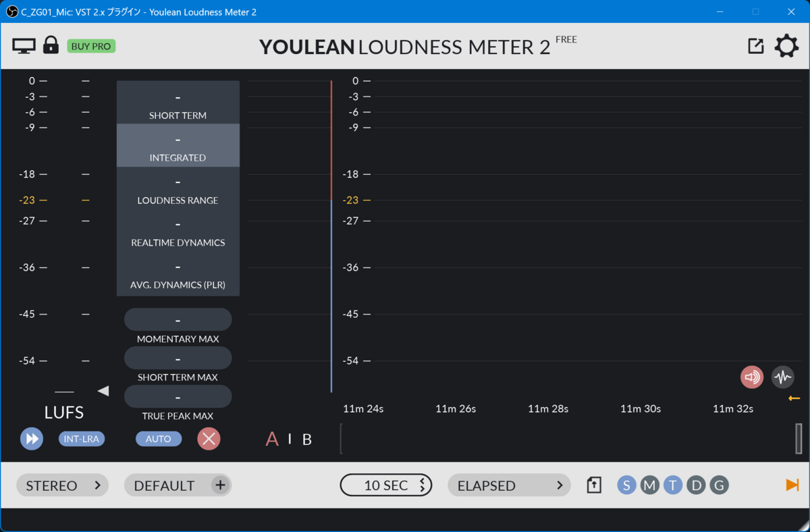Click the 11m 32s timeline label
This screenshot has height=532, width=810.
tap(733, 408)
